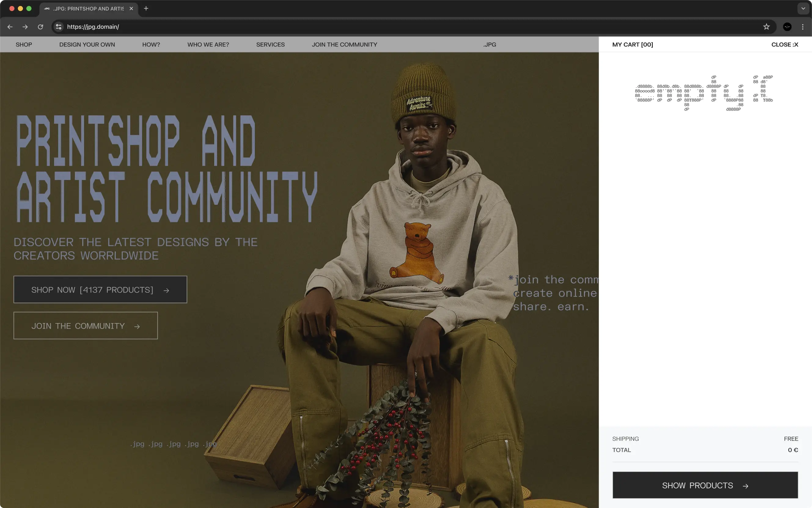The height and width of the screenshot is (508, 812).
Task: Click the SHOP NOW [4137 PRODUCTS] button
Action: (x=100, y=290)
